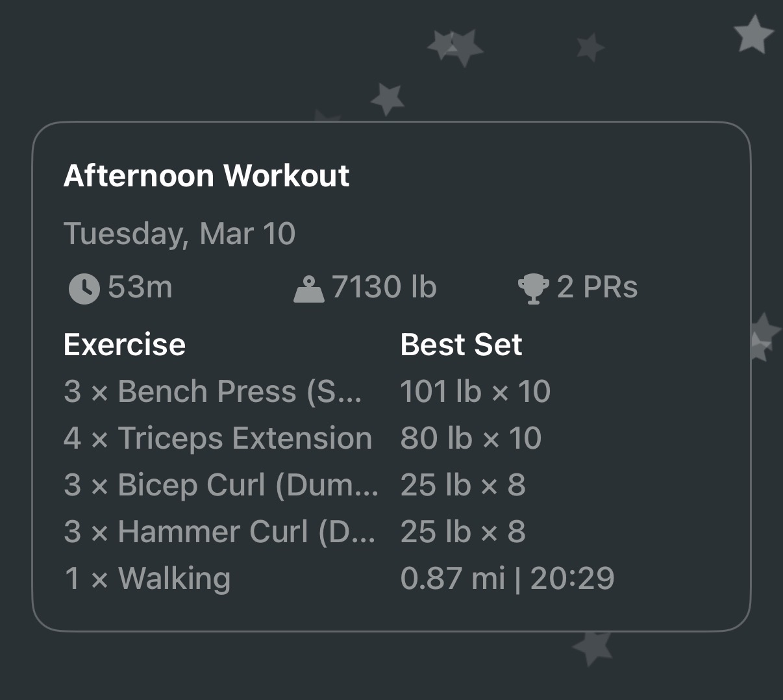Click the Walking exercise entry
783x700 pixels.
click(147, 578)
